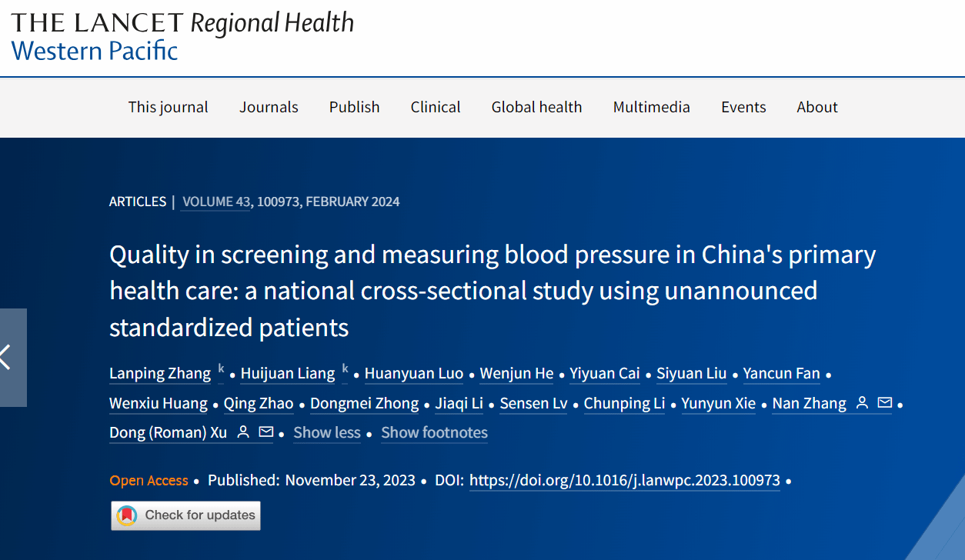Collapse authors with Show less
Screen dimensions: 965x560
[x=327, y=432]
